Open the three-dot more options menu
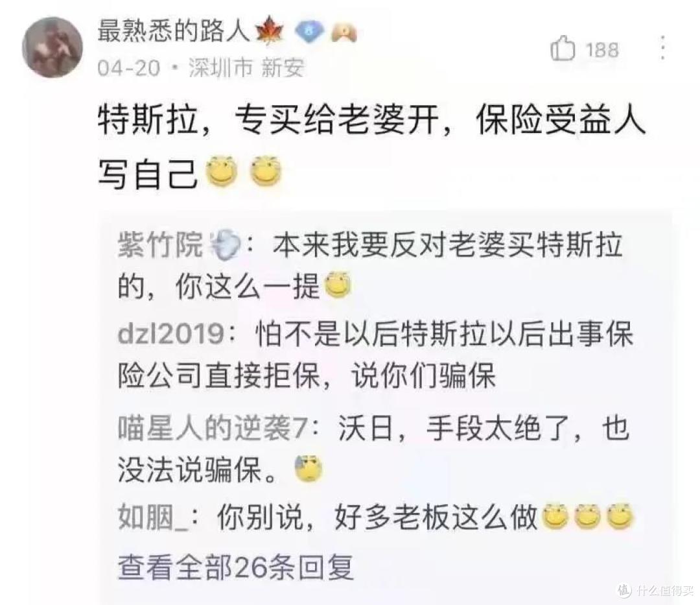700x605 pixels. tap(663, 48)
